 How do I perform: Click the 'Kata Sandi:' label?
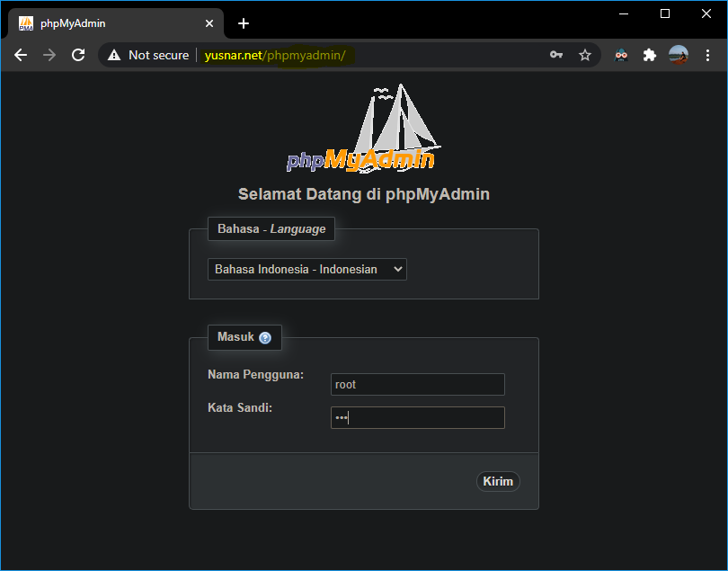240,408
